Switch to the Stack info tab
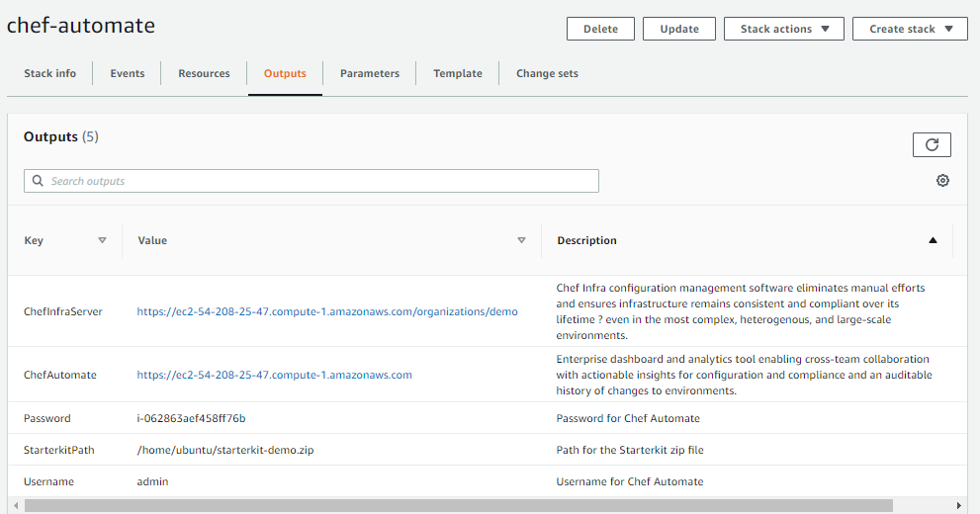Viewport: 980px width, 514px height. click(x=50, y=73)
